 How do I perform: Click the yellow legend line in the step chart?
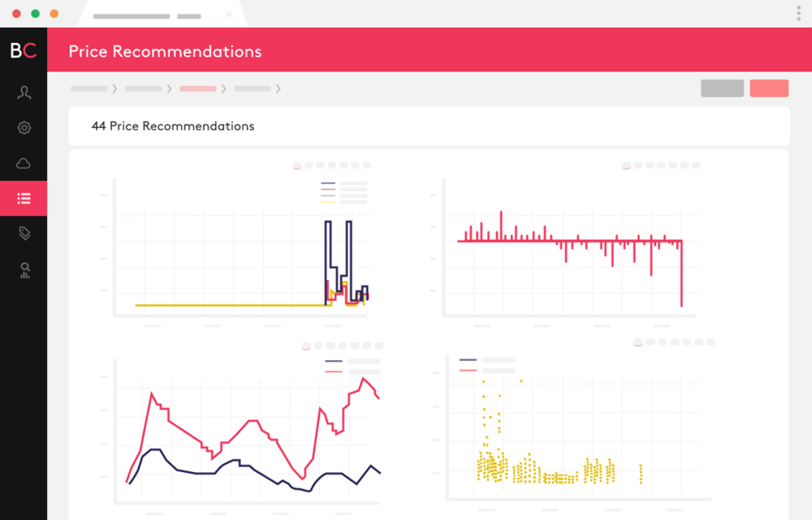pos(328,201)
